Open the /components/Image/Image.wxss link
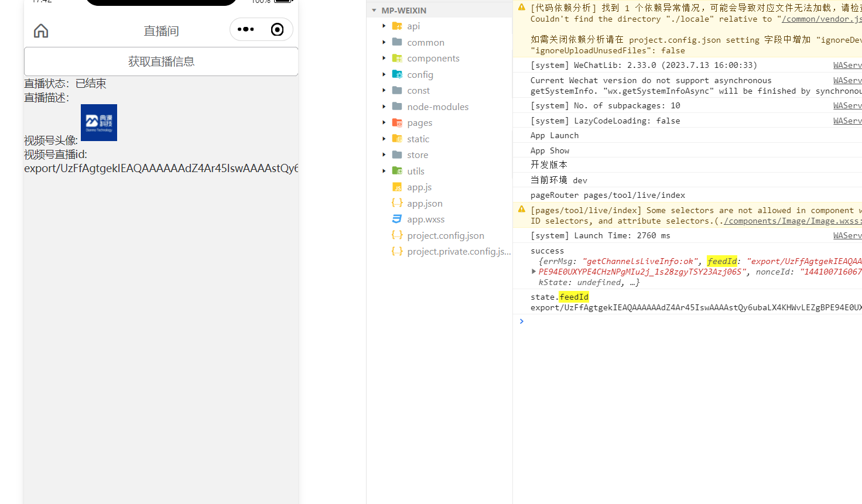This screenshot has width=862, height=504. coord(793,221)
